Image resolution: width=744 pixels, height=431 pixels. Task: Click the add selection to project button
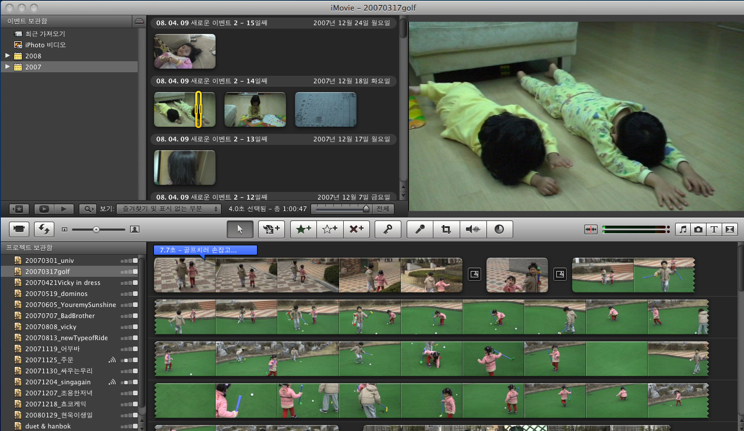tap(271, 229)
